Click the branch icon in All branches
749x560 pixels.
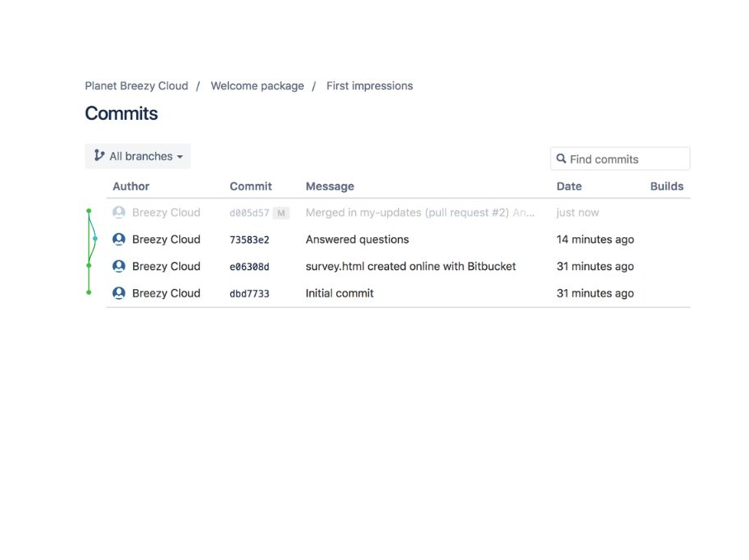99,155
